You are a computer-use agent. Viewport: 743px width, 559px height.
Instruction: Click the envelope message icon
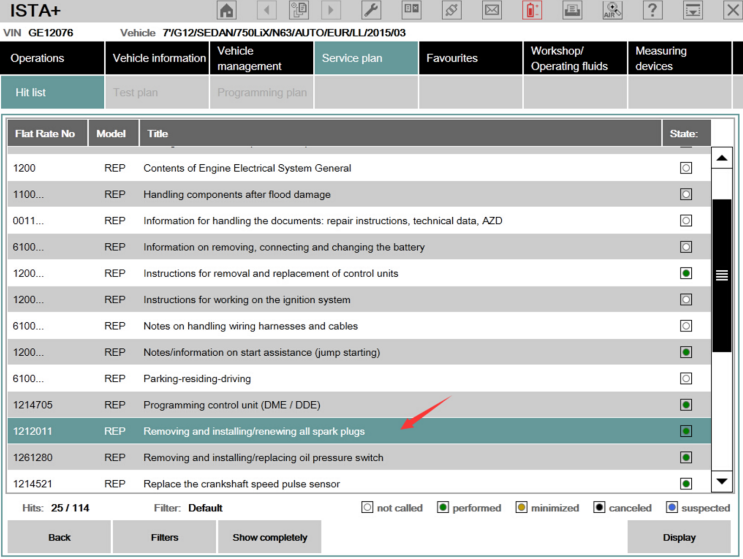tap(491, 11)
